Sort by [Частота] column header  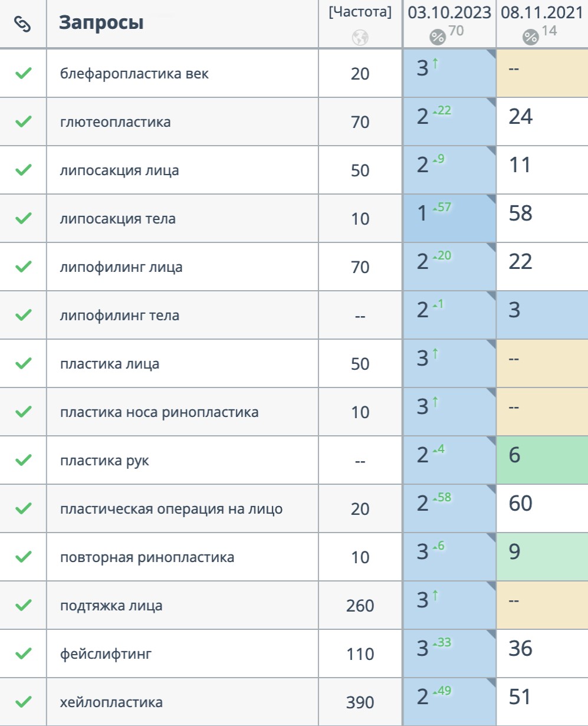(360, 13)
